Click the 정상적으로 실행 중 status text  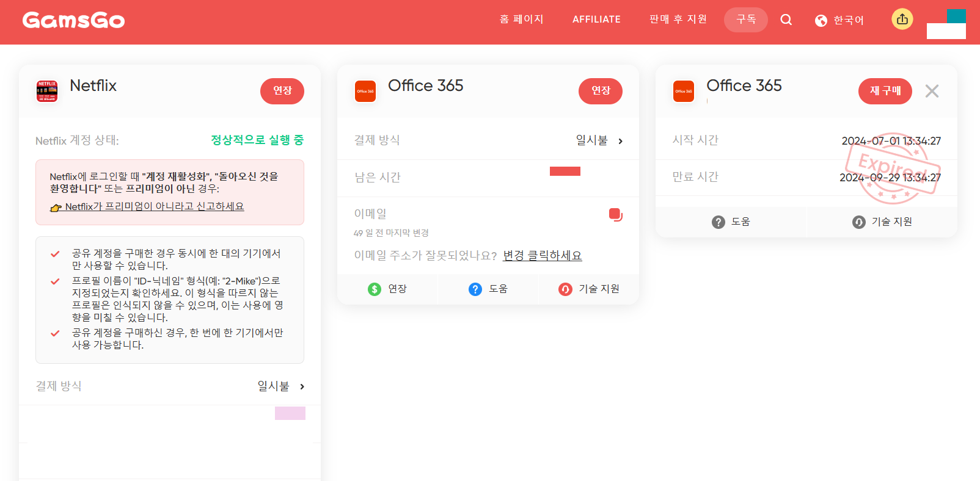tap(257, 140)
